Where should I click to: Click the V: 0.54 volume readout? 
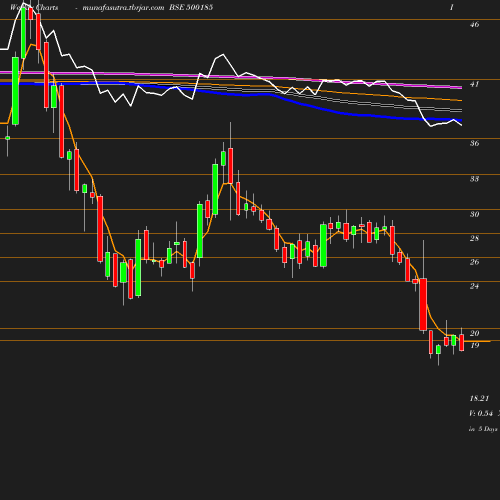click(x=481, y=413)
